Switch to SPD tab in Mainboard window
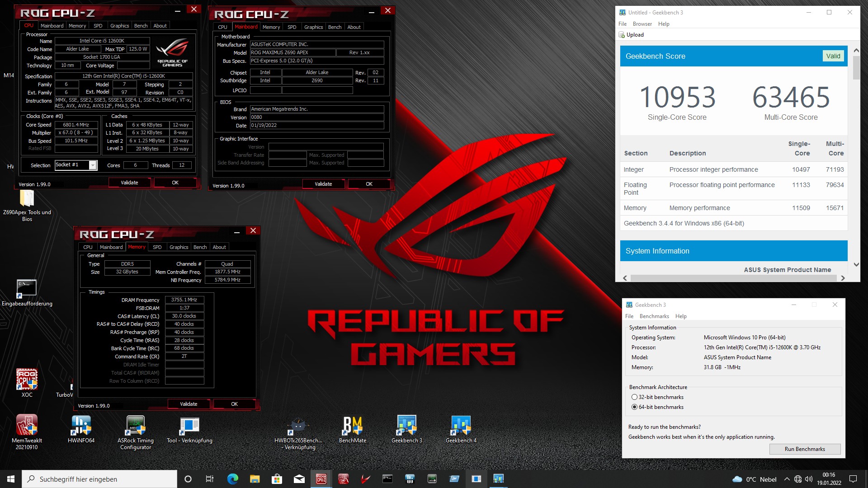This screenshot has width=868, height=488. tap(292, 27)
